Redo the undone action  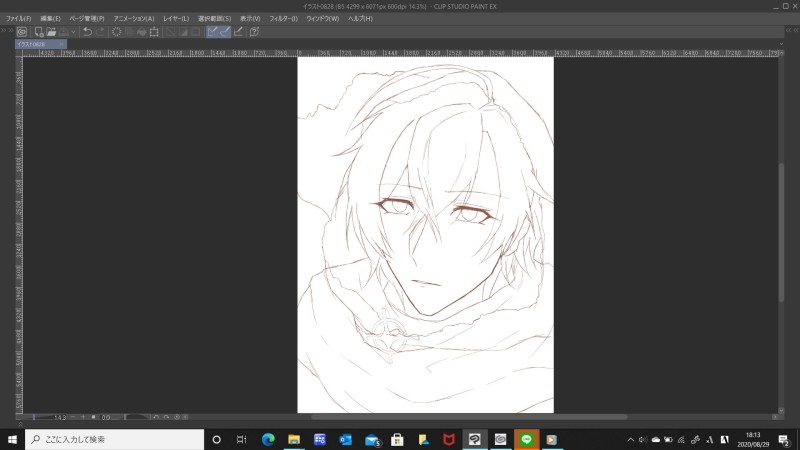pyautogui.click(x=100, y=32)
